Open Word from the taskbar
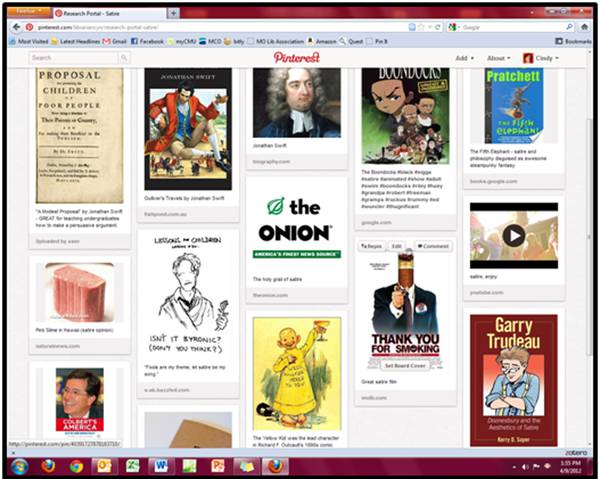Screen dimensions: 600x479 tap(160, 466)
